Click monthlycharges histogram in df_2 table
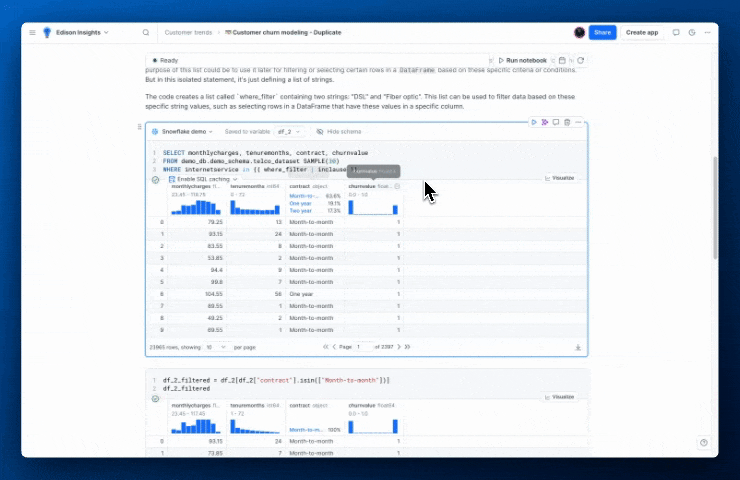The height and width of the screenshot is (480, 740). click(x=195, y=207)
